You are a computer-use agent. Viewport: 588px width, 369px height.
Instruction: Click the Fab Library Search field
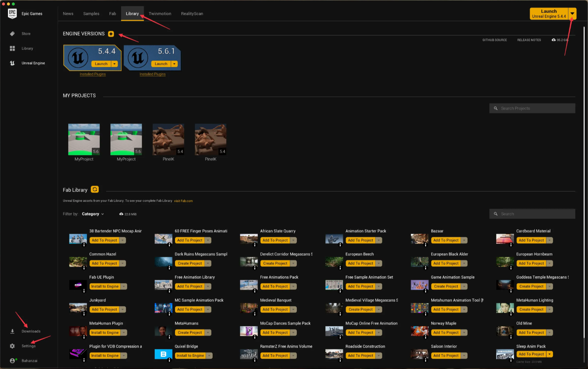(x=532, y=214)
